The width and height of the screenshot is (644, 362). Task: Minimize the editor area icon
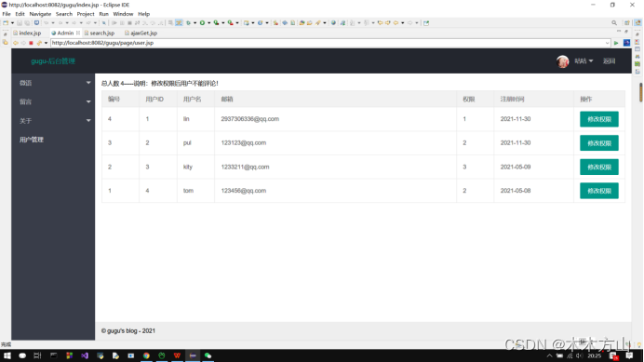(x=619, y=31)
